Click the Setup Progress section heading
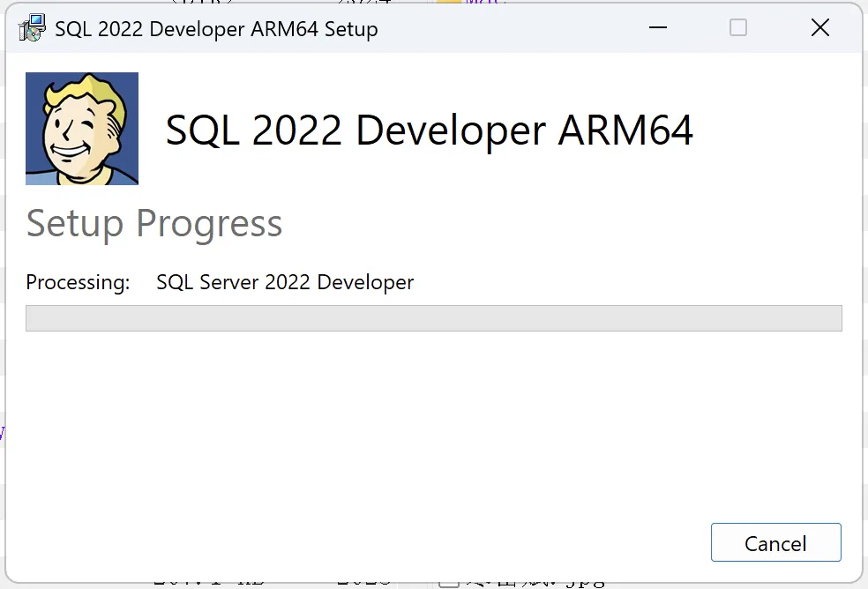The height and width of the screenshot is (589, 868). [x=153, y=224]
